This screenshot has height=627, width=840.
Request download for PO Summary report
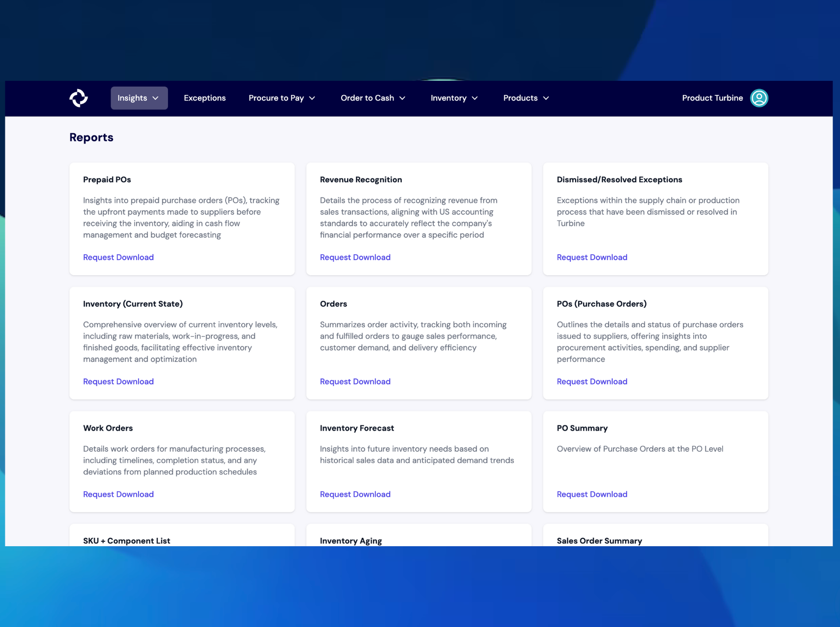pyautogui.click(x=592, y=494)
